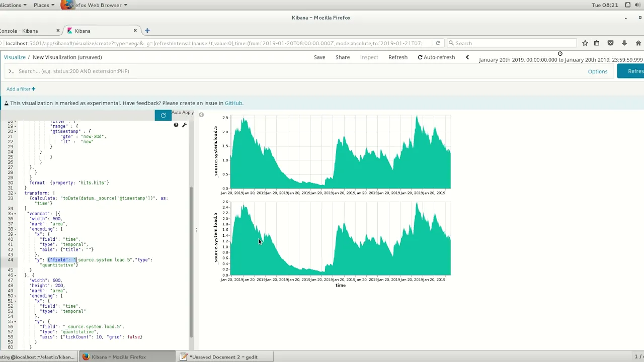Viewport: 644px width, 362px height.
Task: Click line 33 calculate toDate text
Action: (x=99, y=198)
